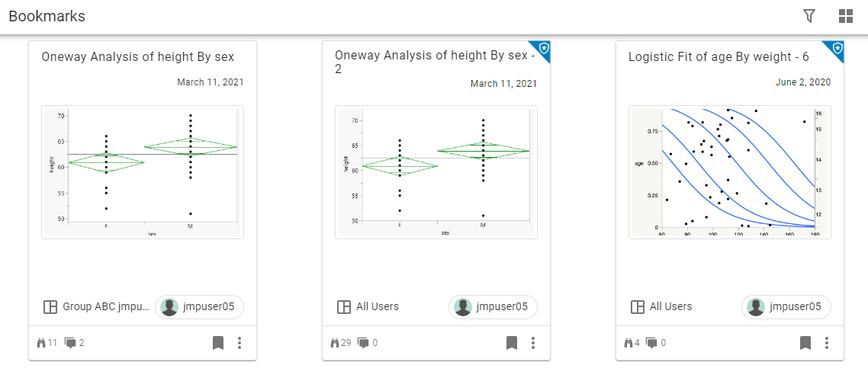Open more options menu for Oneway Analysis - 2
Viewport: 868px width, 381px height.
(x=533, y=343)
